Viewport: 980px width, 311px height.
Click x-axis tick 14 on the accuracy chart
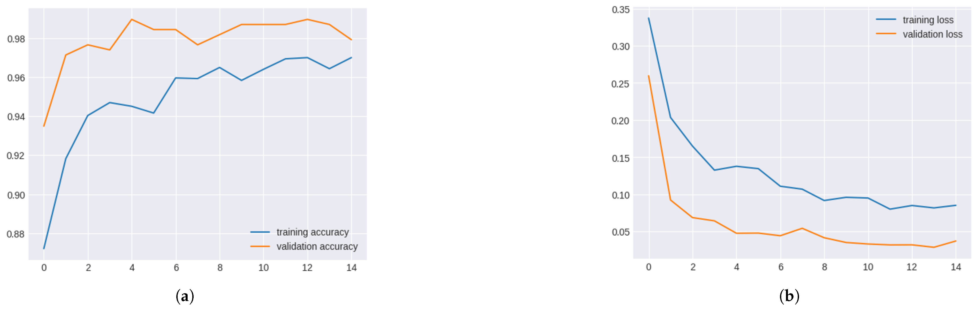[x=352, y=268]
